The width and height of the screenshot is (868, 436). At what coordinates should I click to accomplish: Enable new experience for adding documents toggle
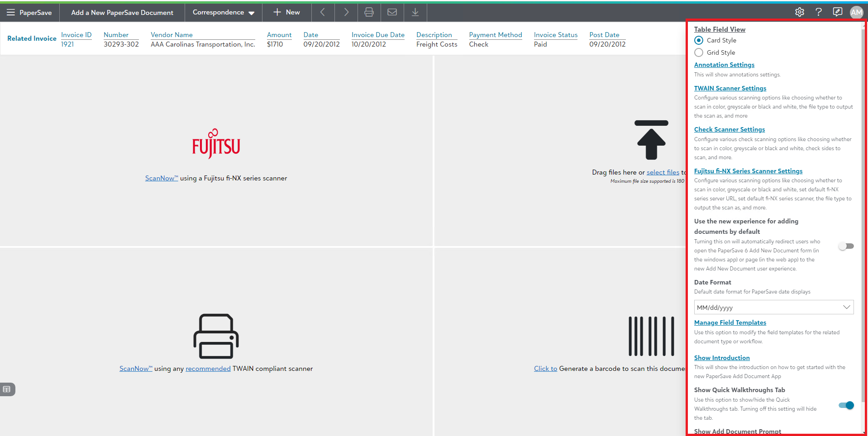click(846, 246)
